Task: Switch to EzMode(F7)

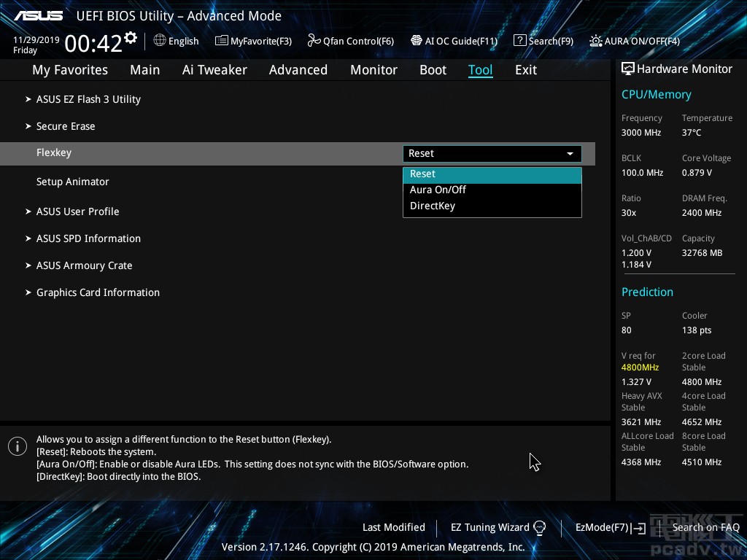Action: (x=610, y=527)
